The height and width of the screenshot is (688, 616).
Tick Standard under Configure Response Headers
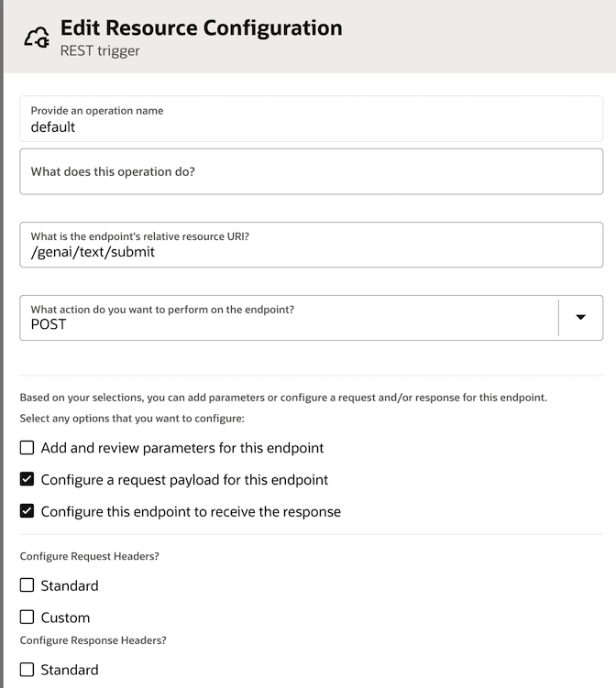point(27,669)
